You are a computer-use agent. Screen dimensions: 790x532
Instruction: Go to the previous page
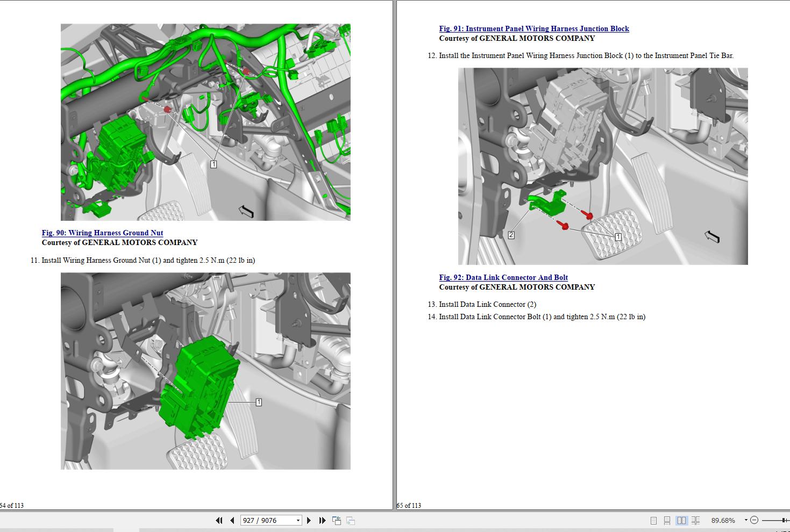[x=232, y=520]
